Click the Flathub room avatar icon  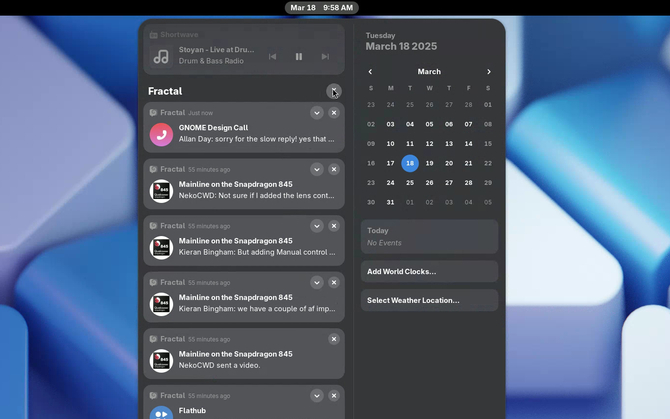click(x=161, y=413)
